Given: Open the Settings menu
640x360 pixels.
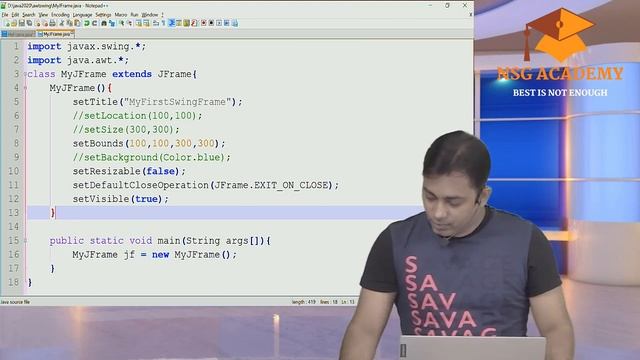Looking at the screenshot, I should (x=103, y=15).
